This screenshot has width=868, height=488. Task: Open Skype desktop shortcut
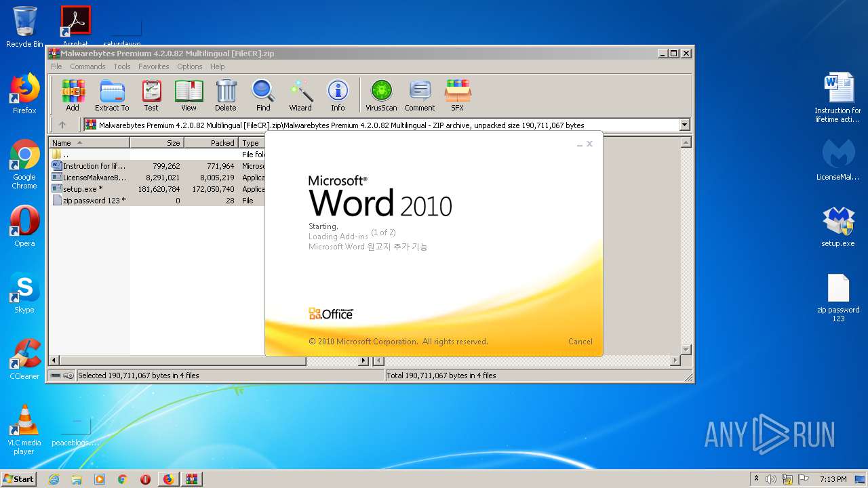click(24, 293)
